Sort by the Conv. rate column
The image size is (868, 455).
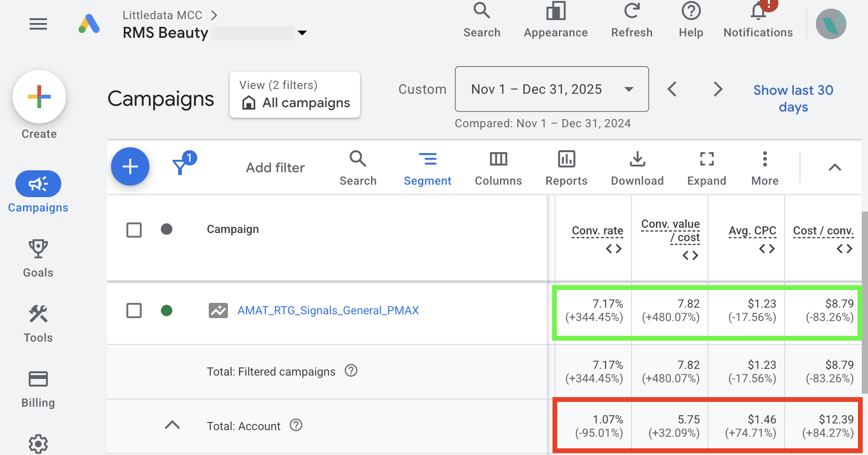point(597,231)
